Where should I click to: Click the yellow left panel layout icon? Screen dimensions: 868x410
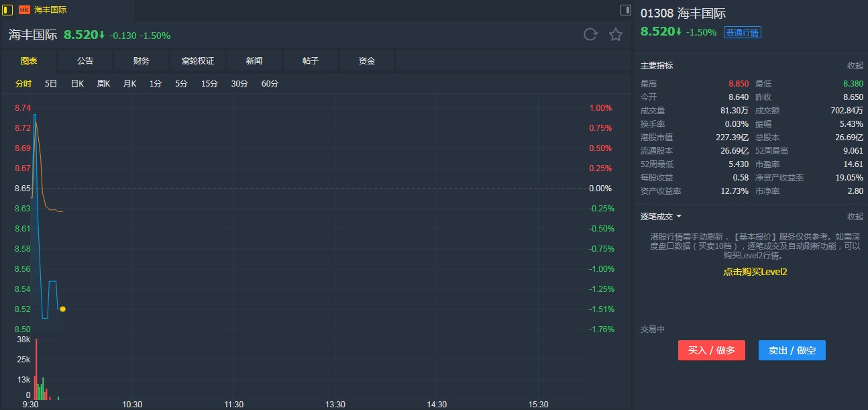tap(7, 10)
